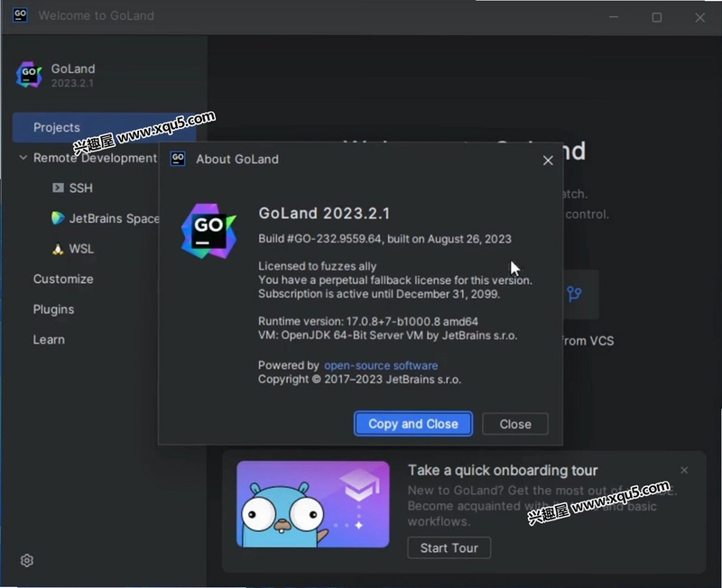This screenshot has height=588, width=722.
Task: Click the VM: OpenJDK text line
Action: (x=388, y=335)
